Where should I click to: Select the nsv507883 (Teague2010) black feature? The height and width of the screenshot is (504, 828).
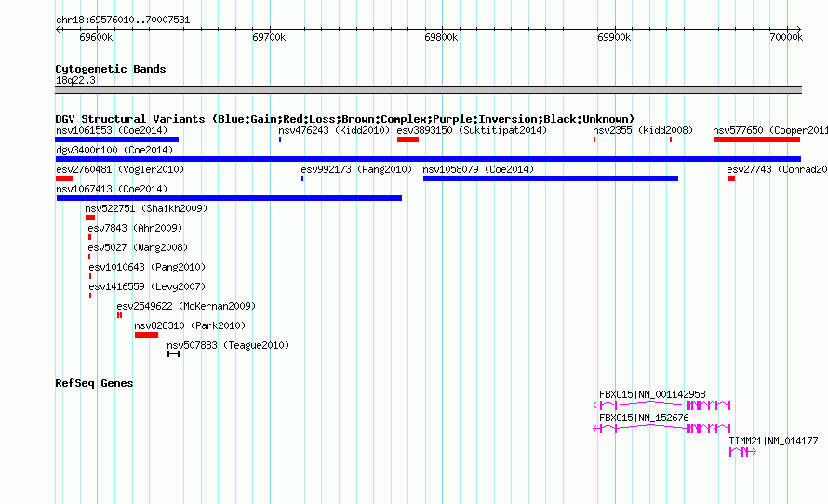[x=173, y=354]
